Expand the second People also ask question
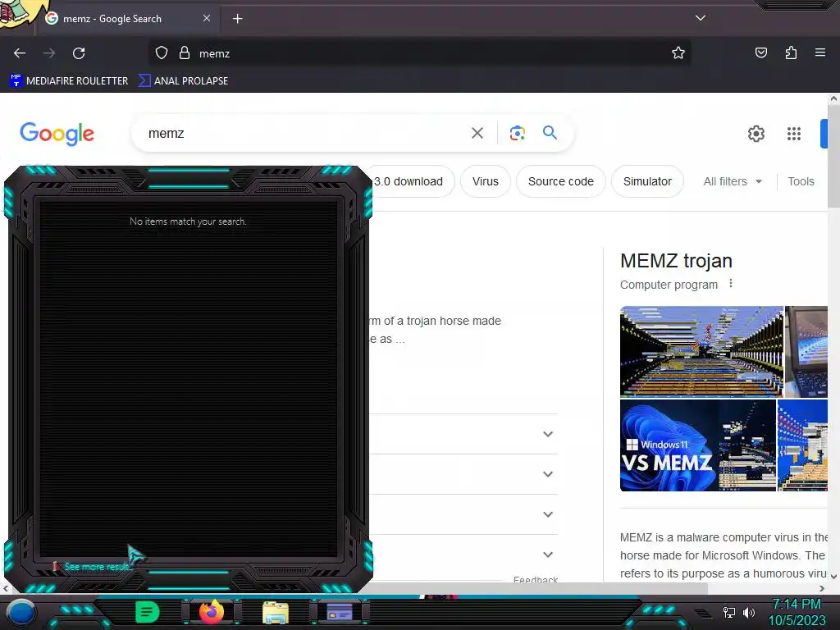Viewport: 840px width, 630px height. (547, 474)
